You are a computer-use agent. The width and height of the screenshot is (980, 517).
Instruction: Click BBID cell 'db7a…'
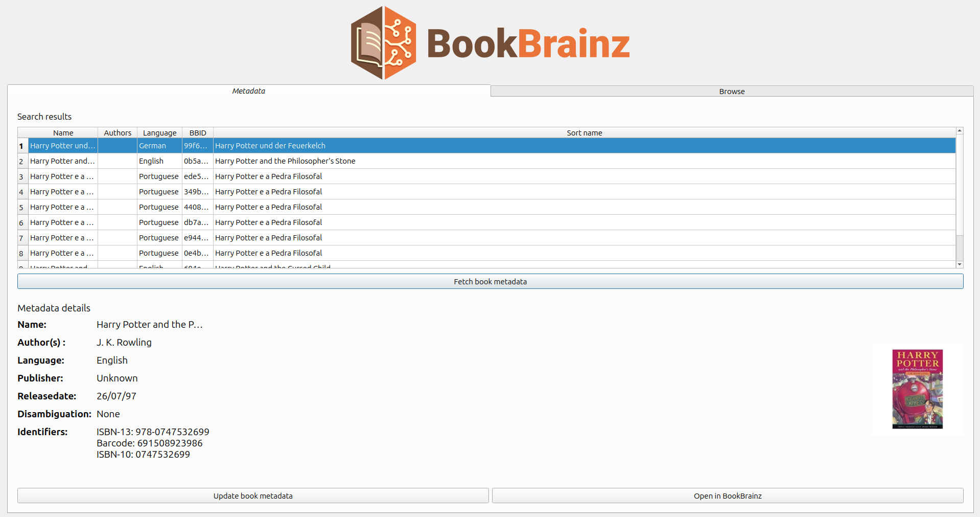[x=198, y=222]
